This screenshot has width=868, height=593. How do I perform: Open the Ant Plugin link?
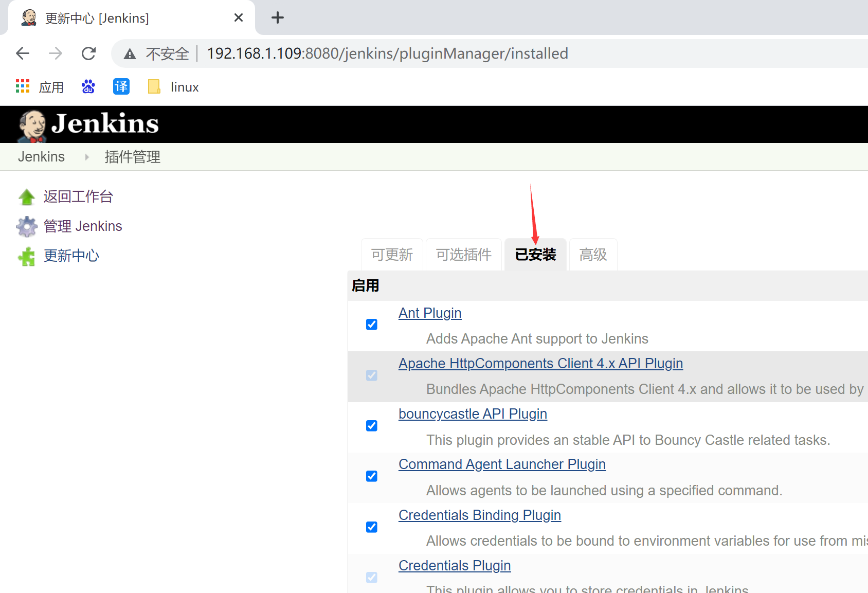(x=430, y=313)
